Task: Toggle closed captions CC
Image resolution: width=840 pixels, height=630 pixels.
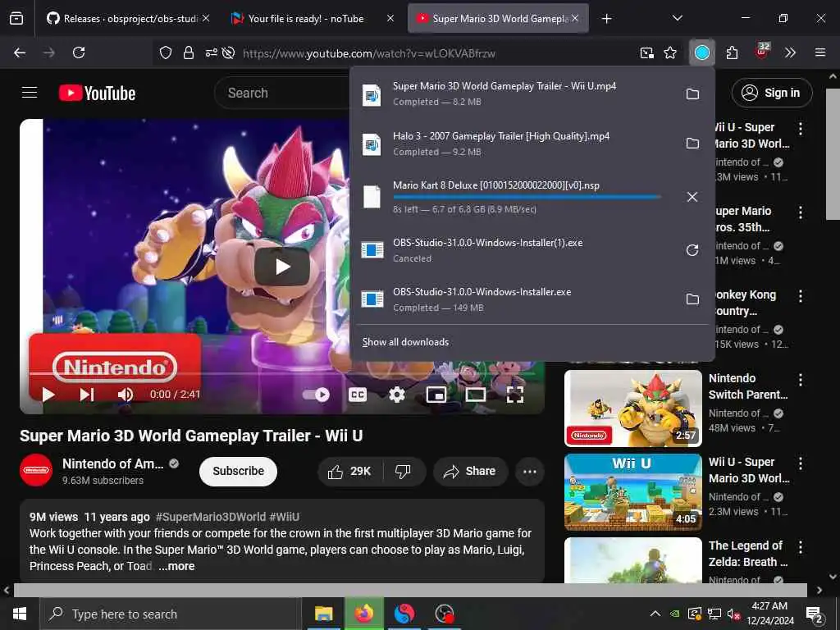Action: pyautogui.click(x=358, y=395)
